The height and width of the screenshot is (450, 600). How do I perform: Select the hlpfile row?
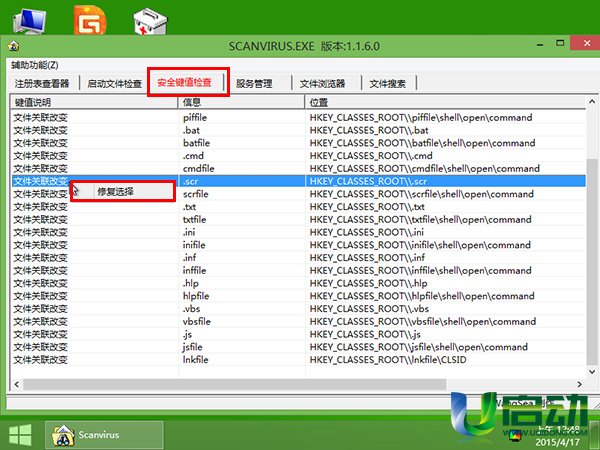(x=298, y=296)
